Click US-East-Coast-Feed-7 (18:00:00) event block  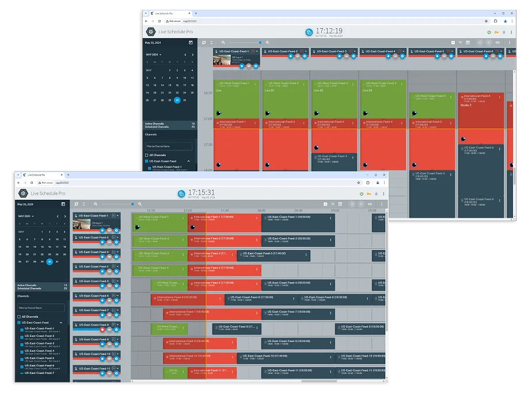click(x=298, y=314)
